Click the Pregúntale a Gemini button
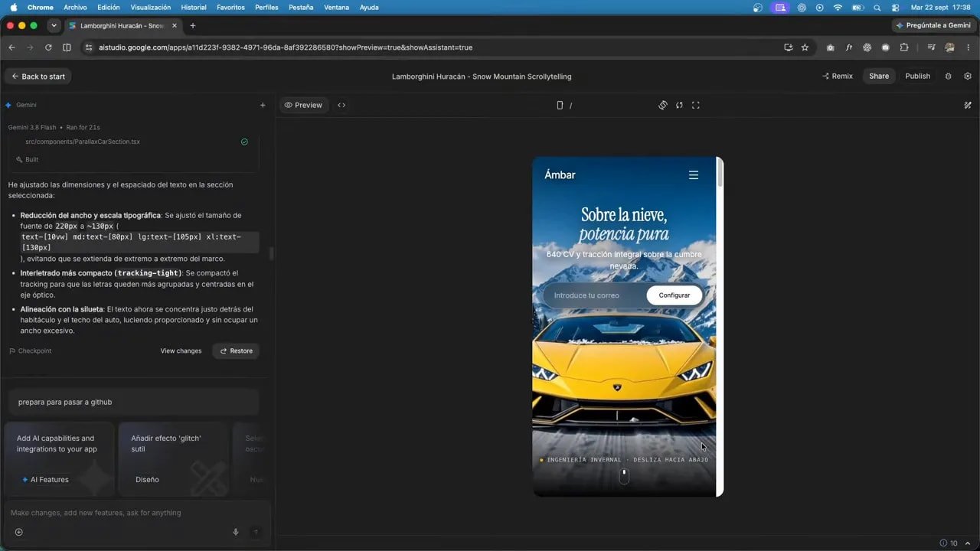 [x=933, y=25]
